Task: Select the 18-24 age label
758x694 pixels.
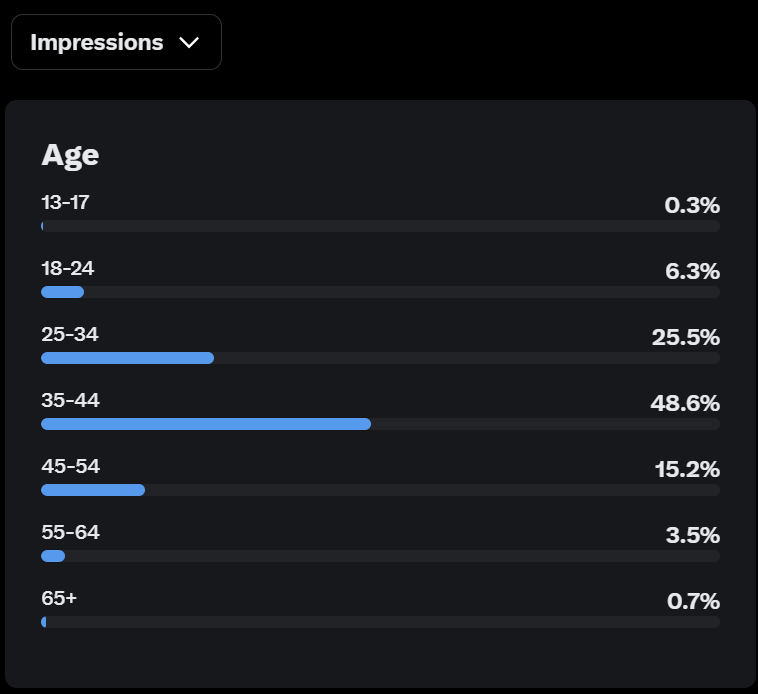Action: [x=68, y=268]
